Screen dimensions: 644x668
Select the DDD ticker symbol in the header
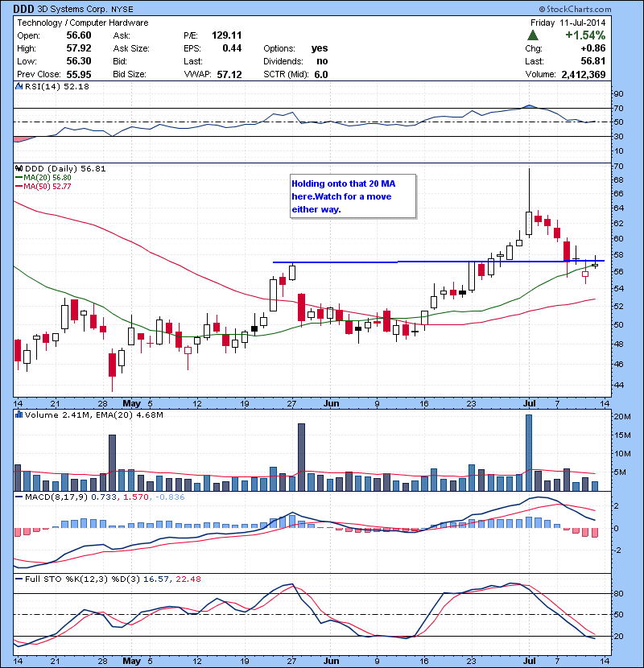pyautogui.click(x=24, y=9)
